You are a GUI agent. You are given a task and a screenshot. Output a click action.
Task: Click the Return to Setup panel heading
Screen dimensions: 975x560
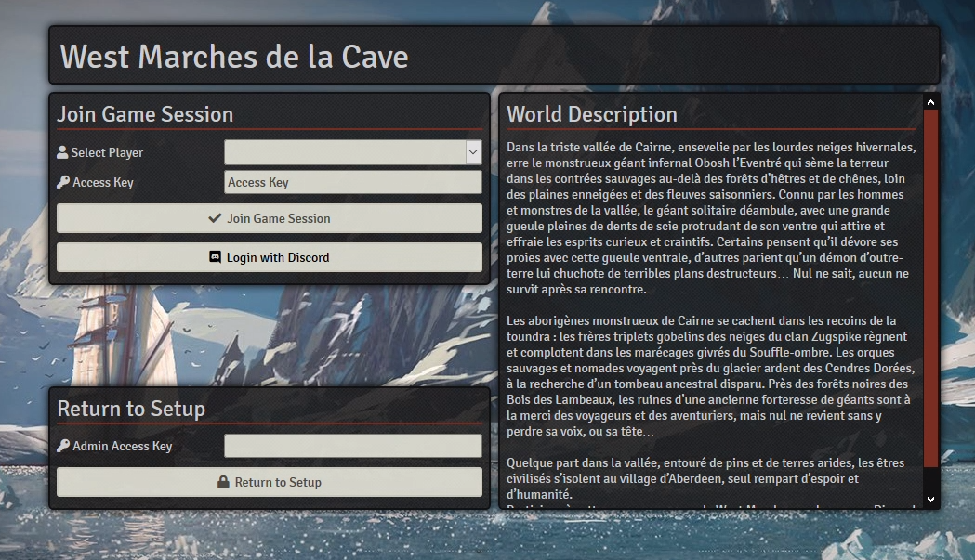point(131,409)
